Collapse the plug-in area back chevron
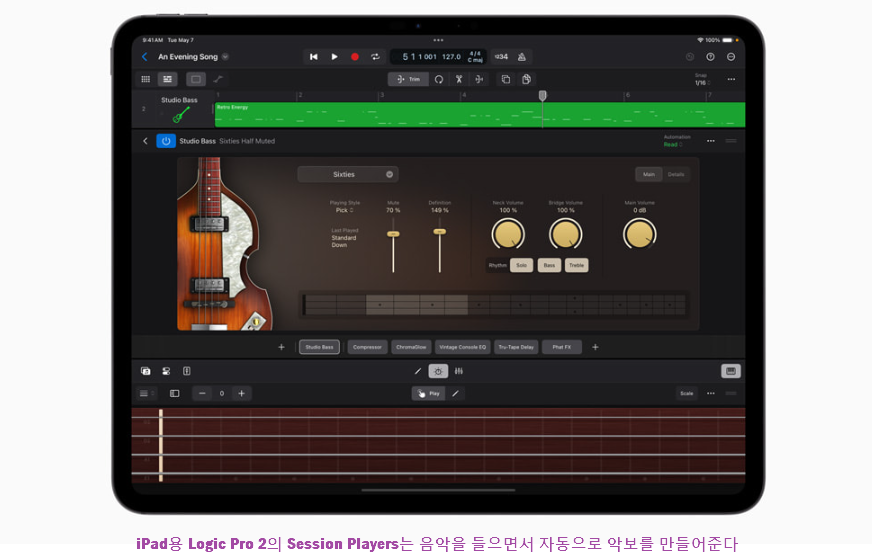The image size is (872, 555). 145,141
